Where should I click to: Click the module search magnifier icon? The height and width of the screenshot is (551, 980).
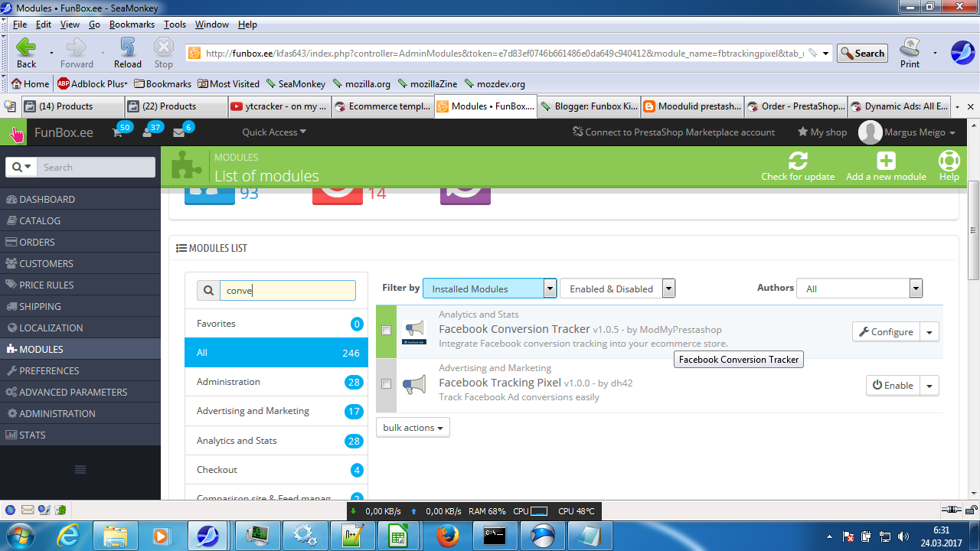(x=208, y=291)
